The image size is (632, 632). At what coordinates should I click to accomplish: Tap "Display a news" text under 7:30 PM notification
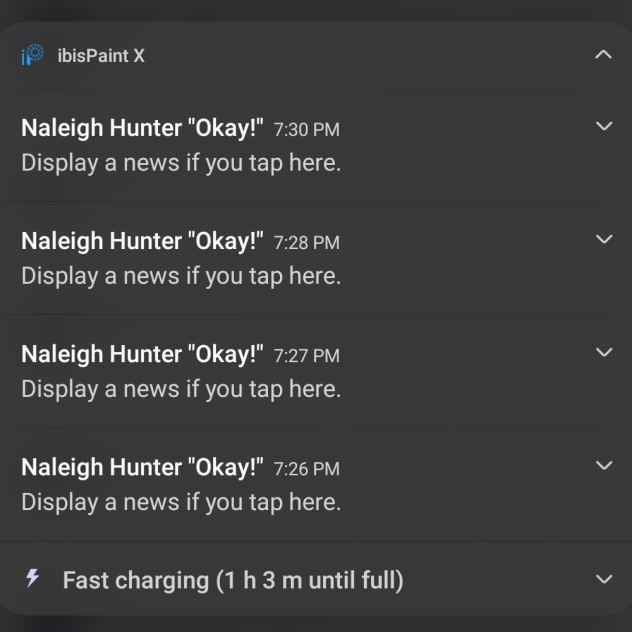click(x=181, y=162)
